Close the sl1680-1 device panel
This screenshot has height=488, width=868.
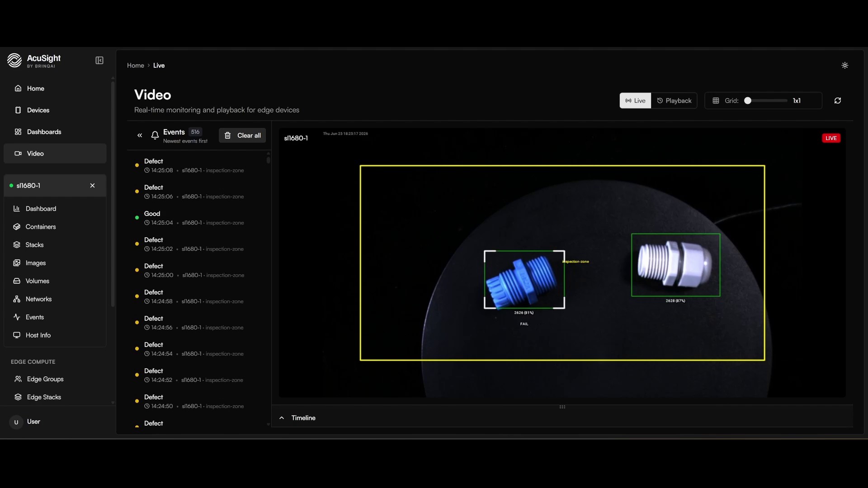92,186
